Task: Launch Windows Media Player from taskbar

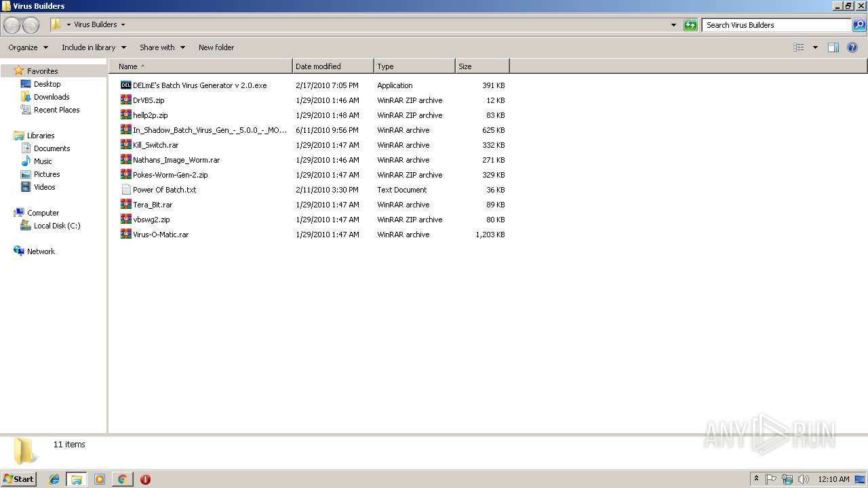Action: pyautogui.click(x=100, y=479)
